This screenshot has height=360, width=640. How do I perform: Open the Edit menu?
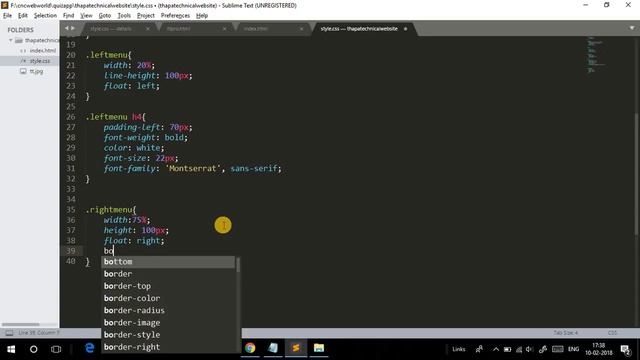click(23, 16)
